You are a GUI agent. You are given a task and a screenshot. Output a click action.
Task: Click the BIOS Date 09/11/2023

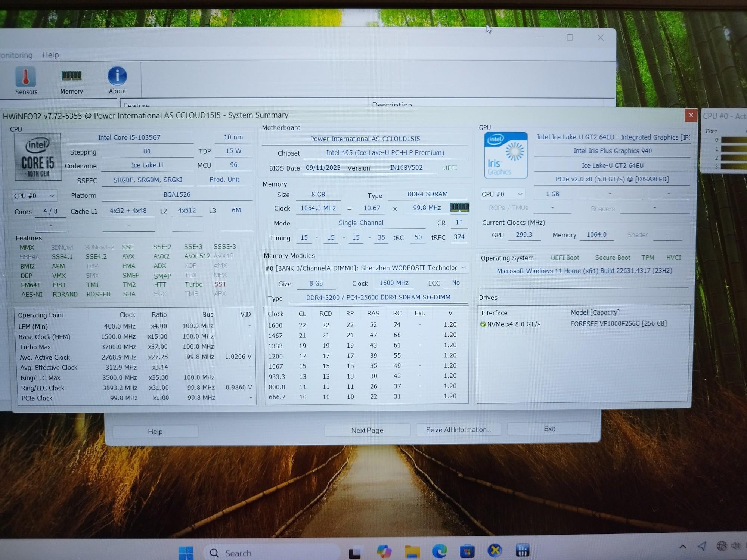point(323,168)
